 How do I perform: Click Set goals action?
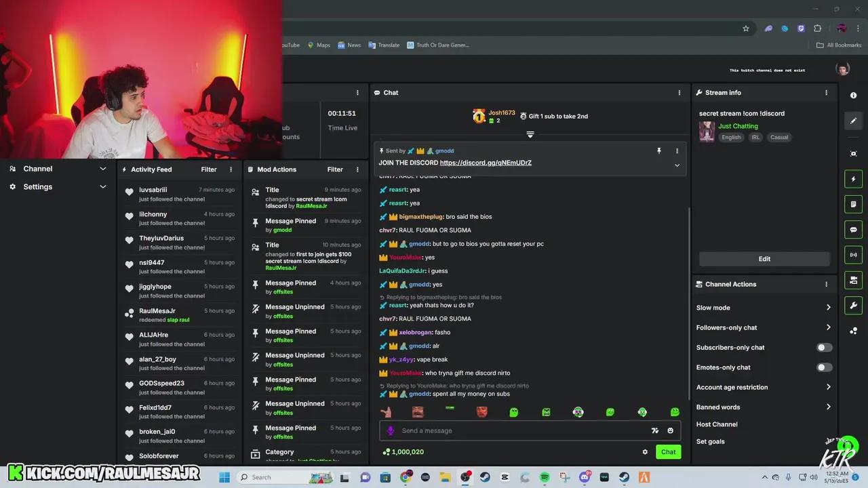(711, 442)
